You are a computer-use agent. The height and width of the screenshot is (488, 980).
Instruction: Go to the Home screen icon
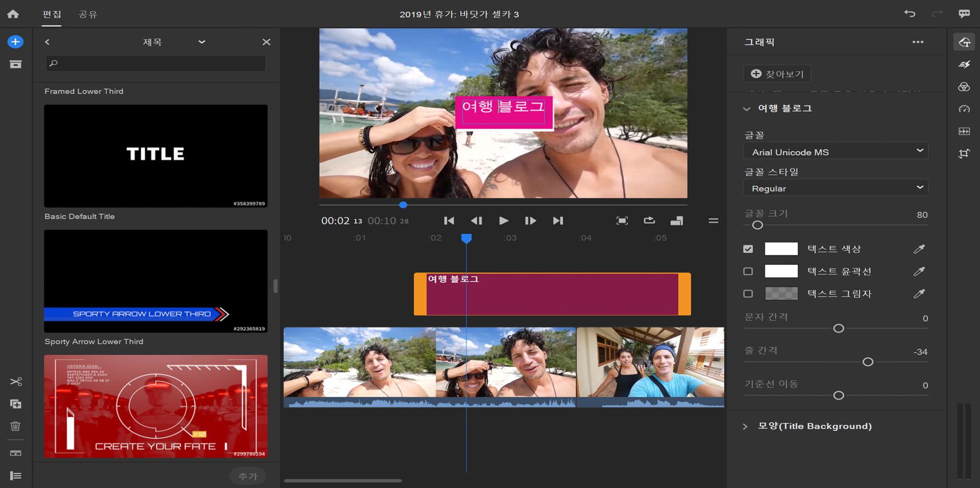[x=13, y=14]
